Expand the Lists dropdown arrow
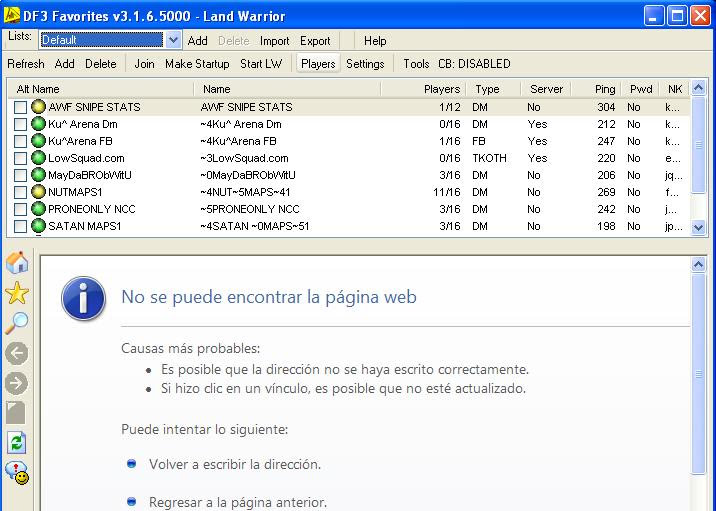 coord(173,40)
